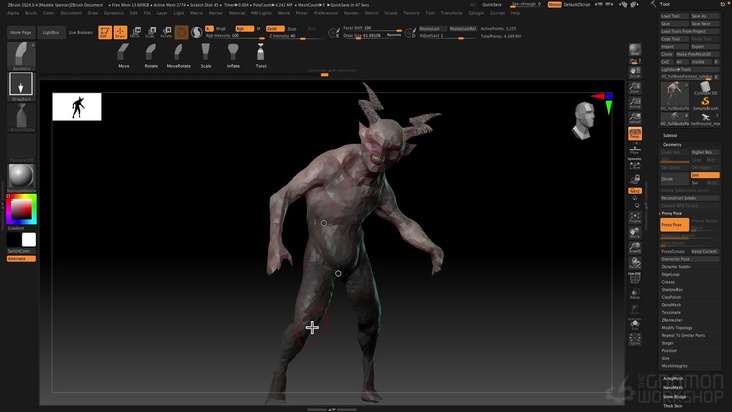
Task: Open the StartupMaterial sphere picker
Action: tap(21, 177)
